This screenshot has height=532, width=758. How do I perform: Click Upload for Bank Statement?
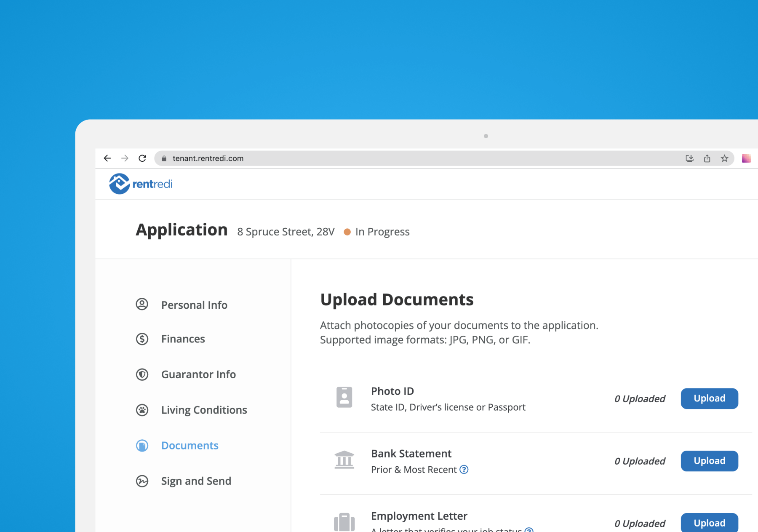[x=709, y=460]
